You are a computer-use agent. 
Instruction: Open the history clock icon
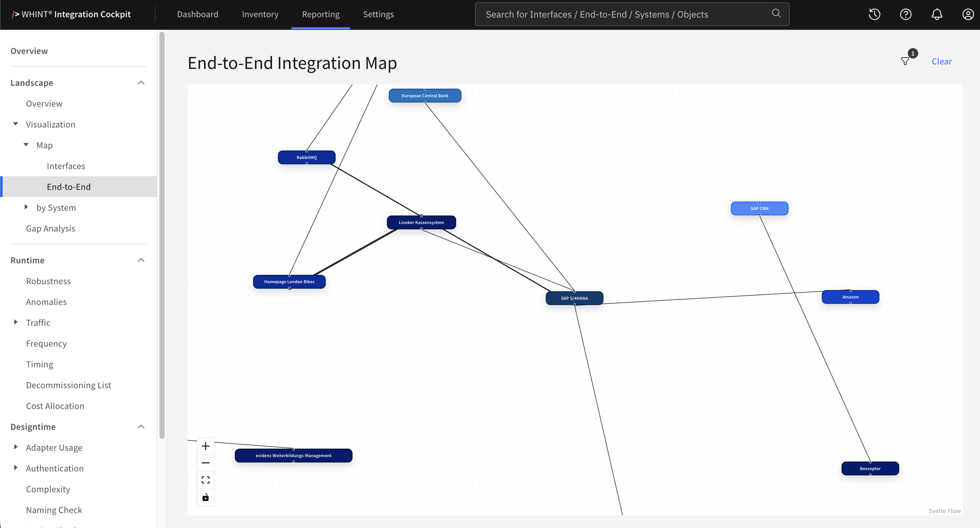(x=874, y=14)
